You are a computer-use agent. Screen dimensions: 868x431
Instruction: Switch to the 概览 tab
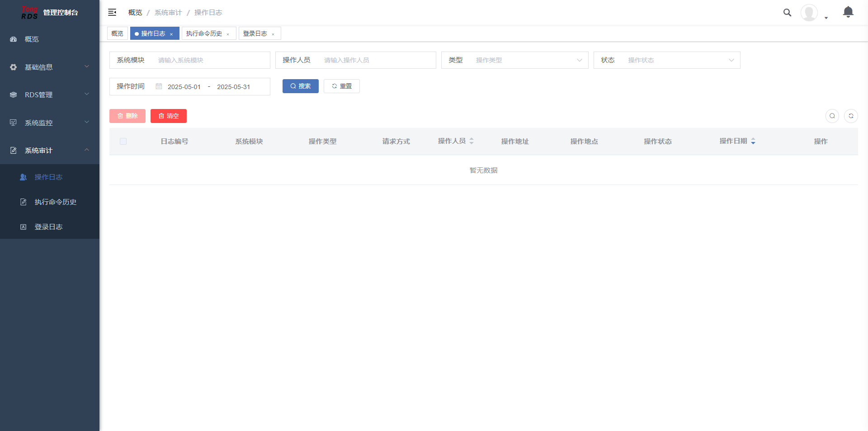click(x=118, y=33)
